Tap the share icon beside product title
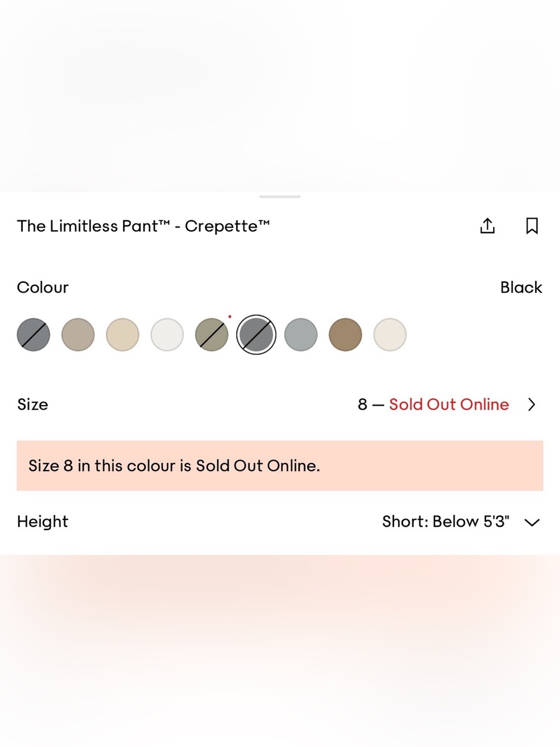Image resolution: width=560 pixels, height=747 pixels. click(x=487, y=226)
